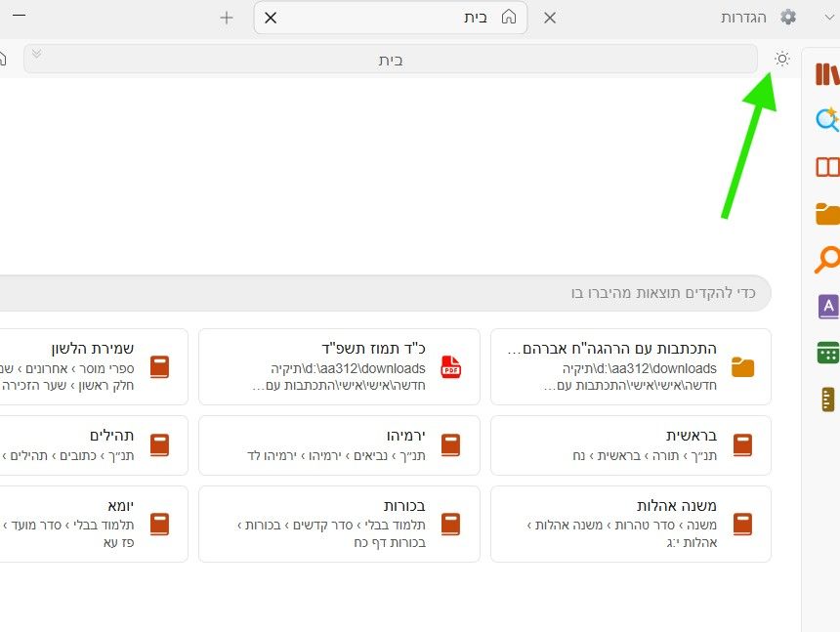Focus the search field with Hebrew placeholder

click(x=384, y=293)
